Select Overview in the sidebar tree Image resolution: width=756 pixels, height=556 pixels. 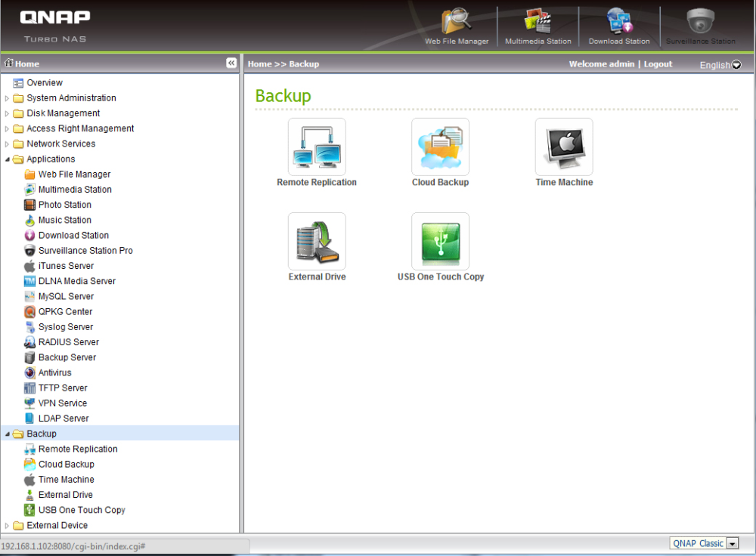(44, 83)
